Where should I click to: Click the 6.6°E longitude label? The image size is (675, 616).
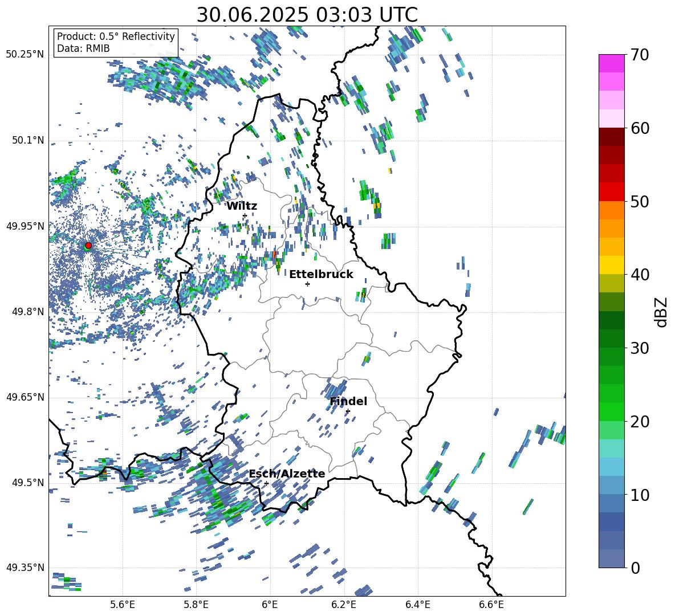click(491, 605)
